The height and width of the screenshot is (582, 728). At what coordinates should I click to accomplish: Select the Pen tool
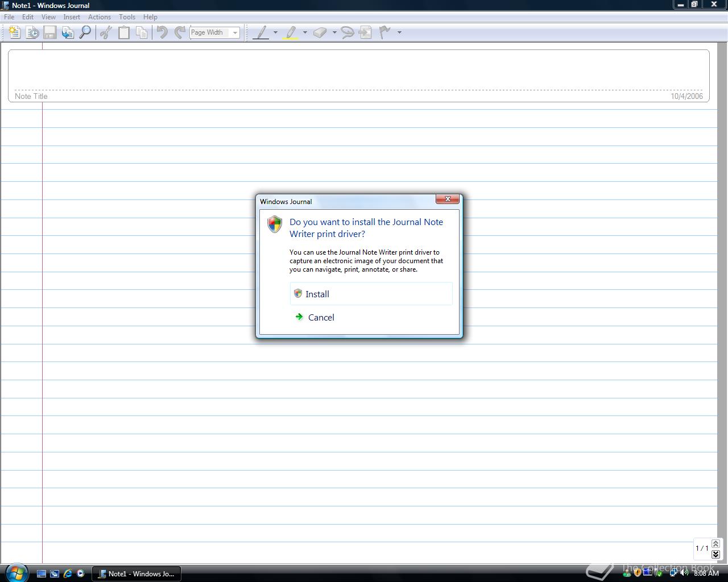[261, 32]
